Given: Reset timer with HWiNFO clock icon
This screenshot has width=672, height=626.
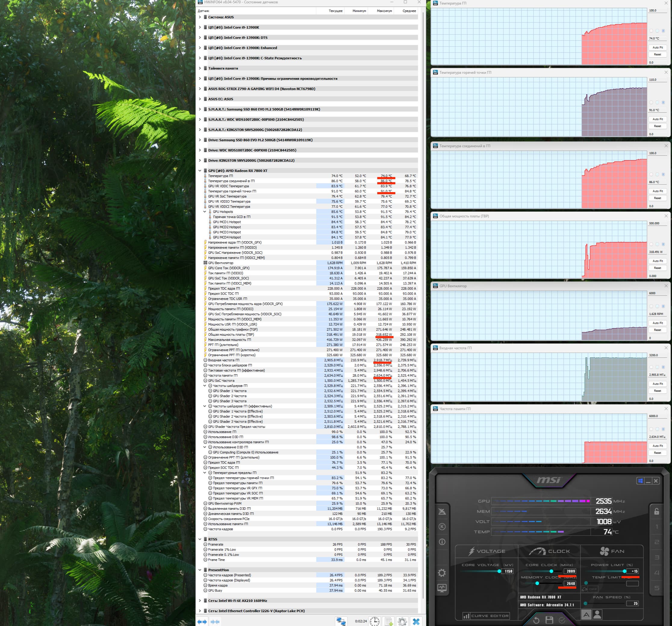Looking at the screenshot, I should pyautogui.click(x=375, y=621).
